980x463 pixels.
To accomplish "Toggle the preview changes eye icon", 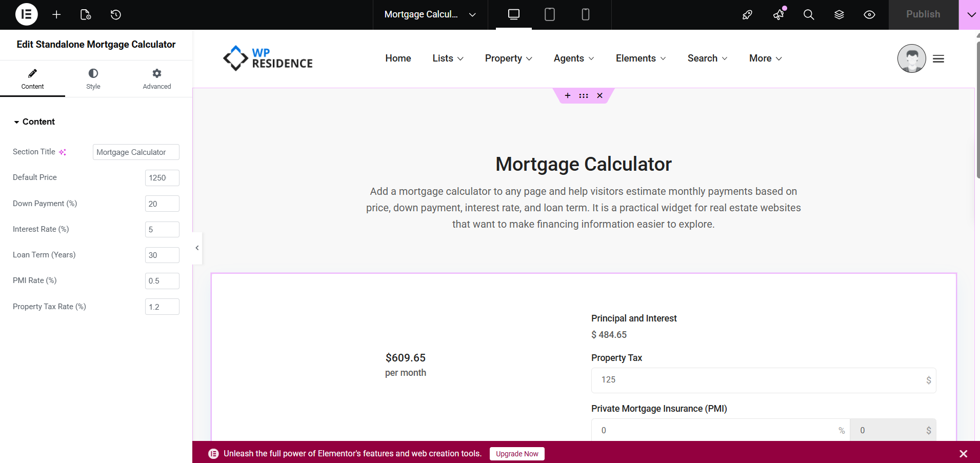I will [x=869, y=14].
